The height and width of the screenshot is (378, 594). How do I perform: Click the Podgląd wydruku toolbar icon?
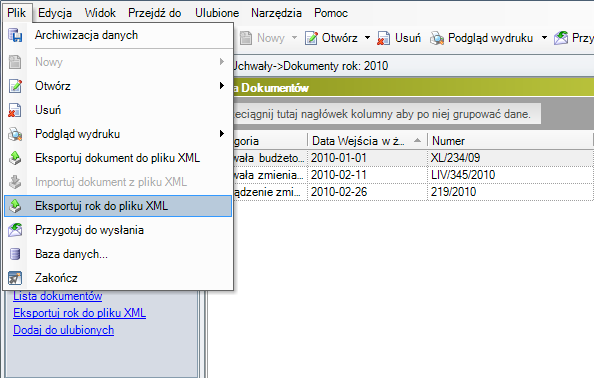437,38
